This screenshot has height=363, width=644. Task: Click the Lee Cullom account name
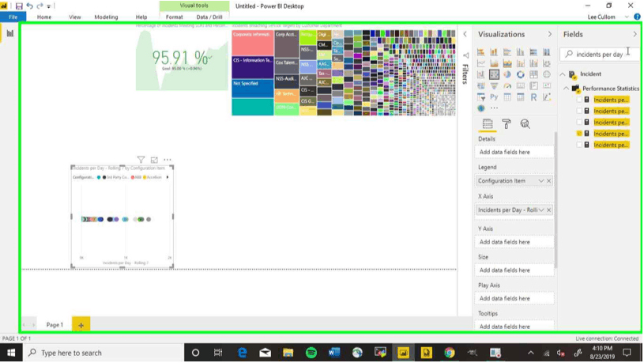coord(601,17)
